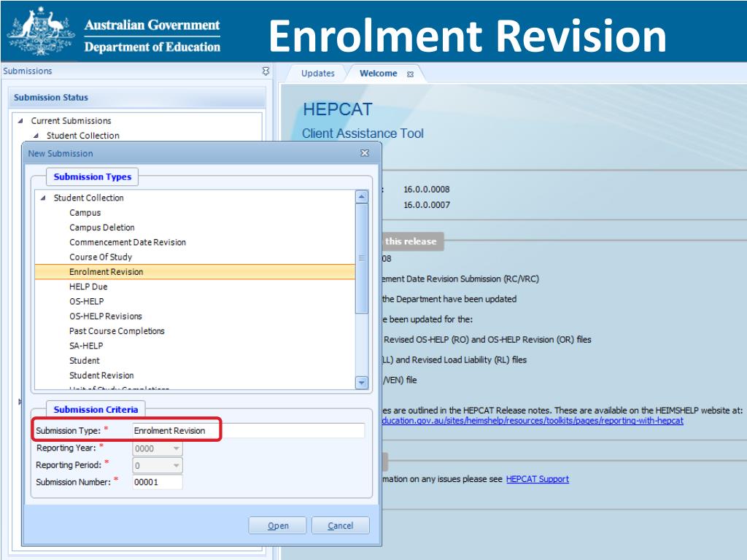Image resolution: width=747 pixels, height=560 pixels.
Task: Click the HEPCAT heading on Welcome page
Action: (337, 109)
